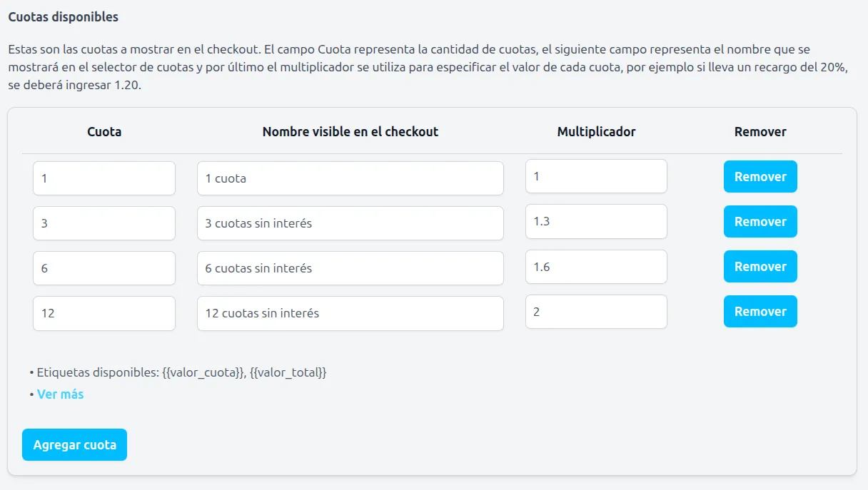868x490 pixels.
Task: Click the Multiplicador column header
Action: (x=596, y=131)
